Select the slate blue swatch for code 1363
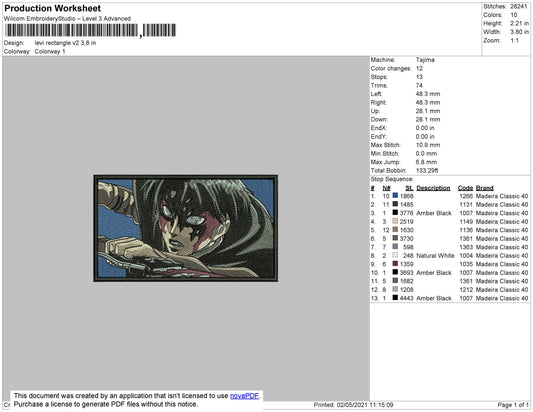This screenshot has width=533, height=412. (395, 247)
